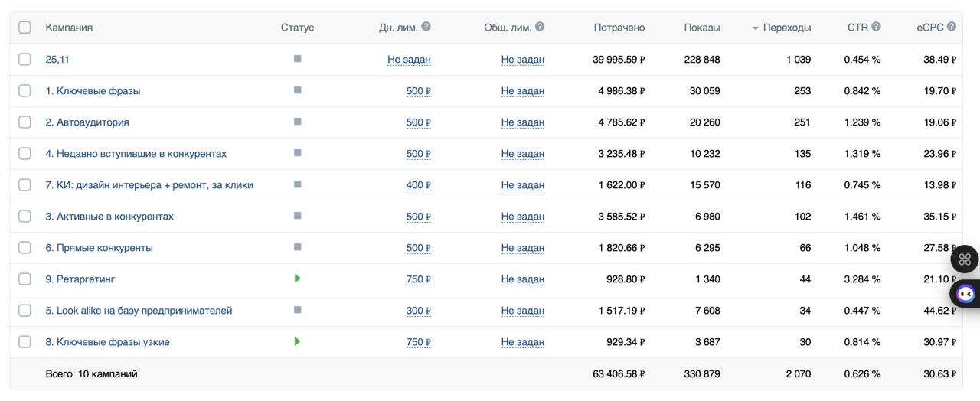Check the box for 2. Автоаудитория
This screenshot has height=401, width=980.
pos(24,122)
